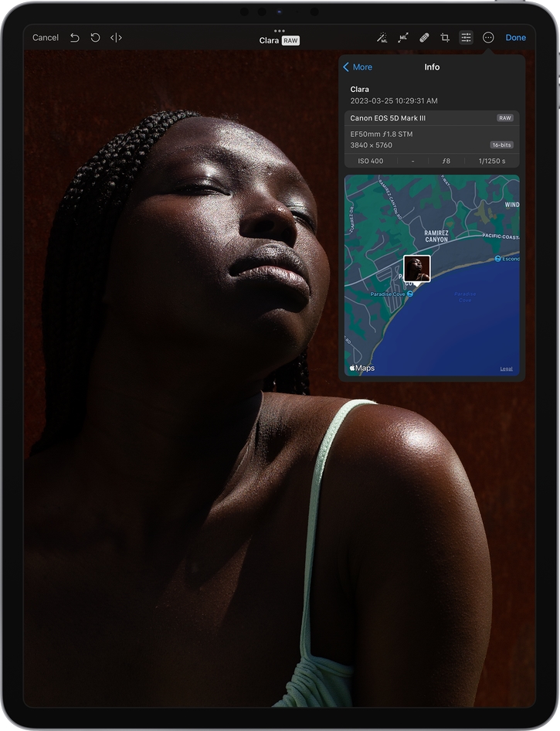Select the ML denoise/super resolution tool
This screenshot has width=560, height=731.
[403, 37]
